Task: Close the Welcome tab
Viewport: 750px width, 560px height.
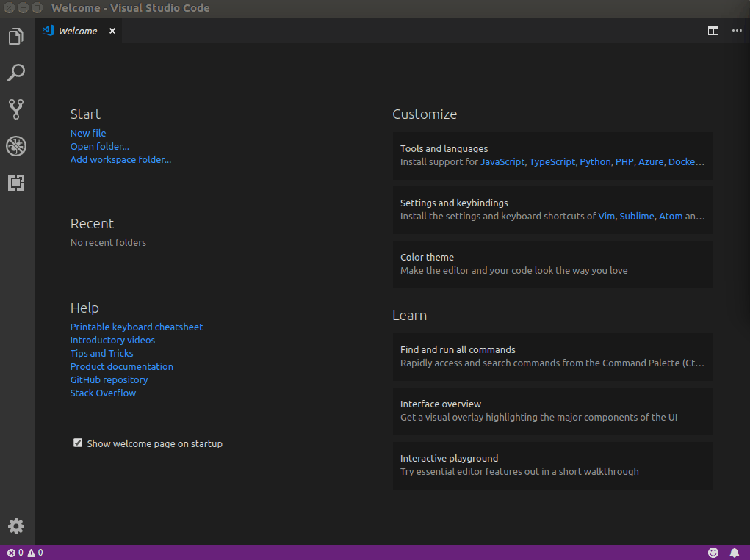Action: (112, 31)
